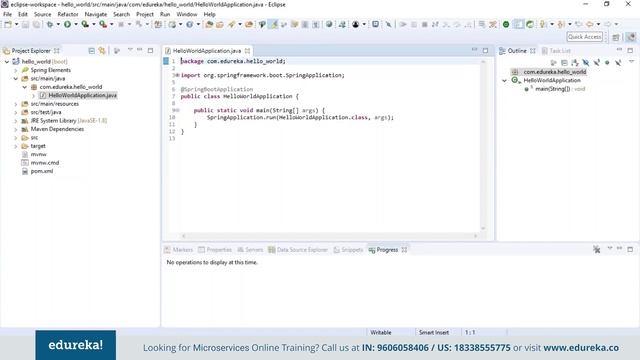Viewport: 640px width, 360px height.
Task: Click the Coverage run icon
Action: (85, 24)
